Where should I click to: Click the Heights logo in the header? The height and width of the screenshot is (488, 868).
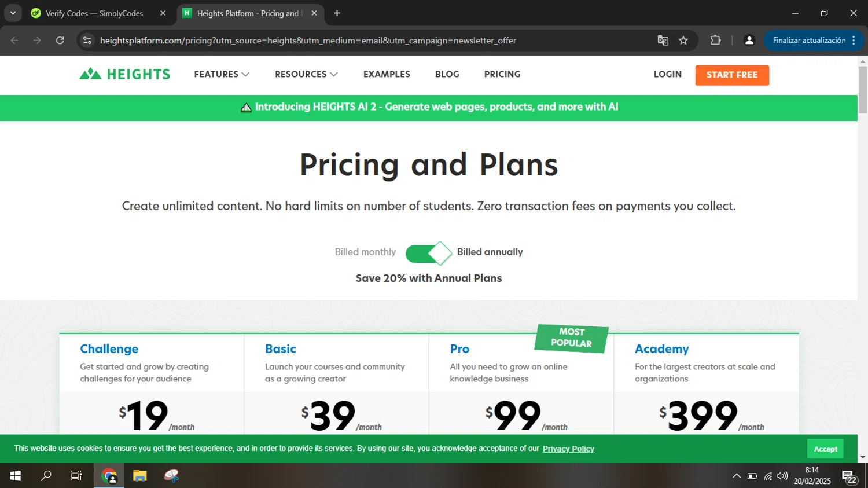[125, 74]
